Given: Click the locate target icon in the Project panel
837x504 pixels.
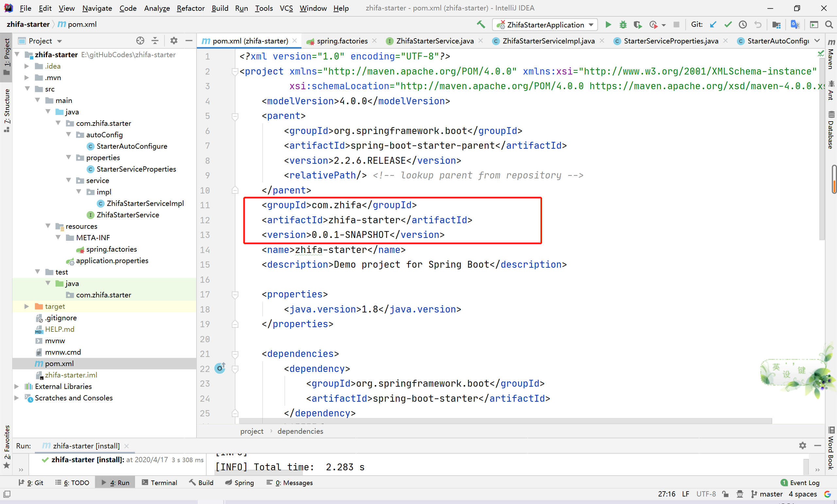Looking at the screenshot, I should point(140,41).
